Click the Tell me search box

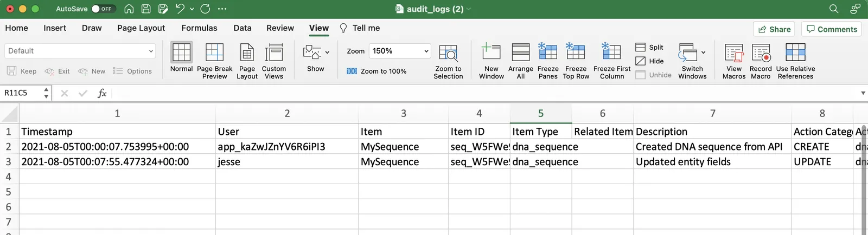click(360, 28)
